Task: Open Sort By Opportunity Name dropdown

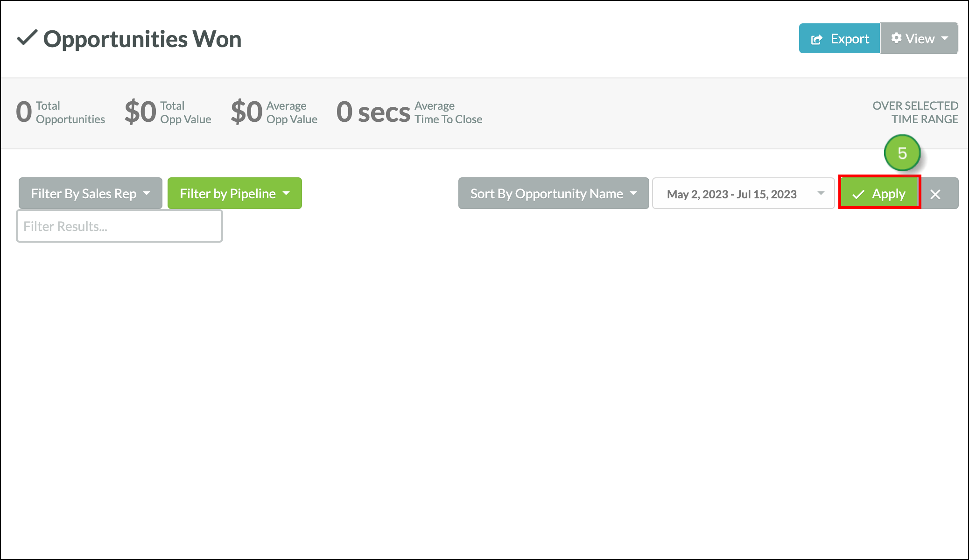Action: (x=554, y=193)
